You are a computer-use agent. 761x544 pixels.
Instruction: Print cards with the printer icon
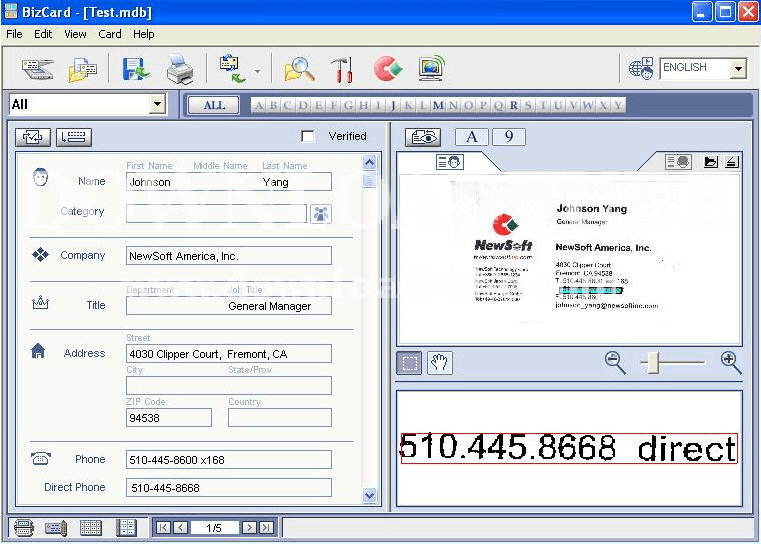coord(180,70)
